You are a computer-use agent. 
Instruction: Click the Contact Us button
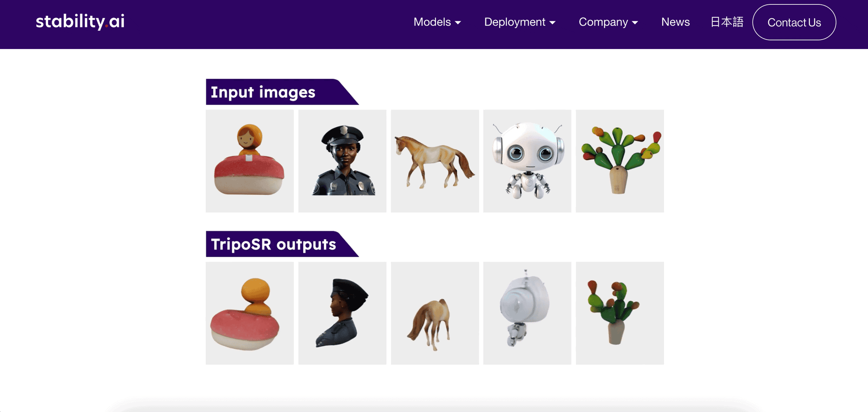tap(794, 22)
